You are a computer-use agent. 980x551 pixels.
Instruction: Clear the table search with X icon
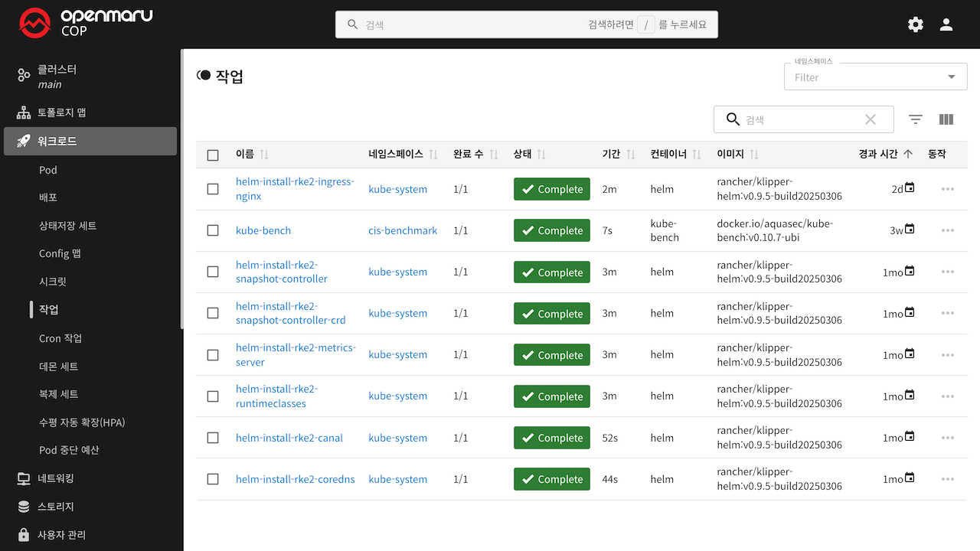[x=870, y=119]
